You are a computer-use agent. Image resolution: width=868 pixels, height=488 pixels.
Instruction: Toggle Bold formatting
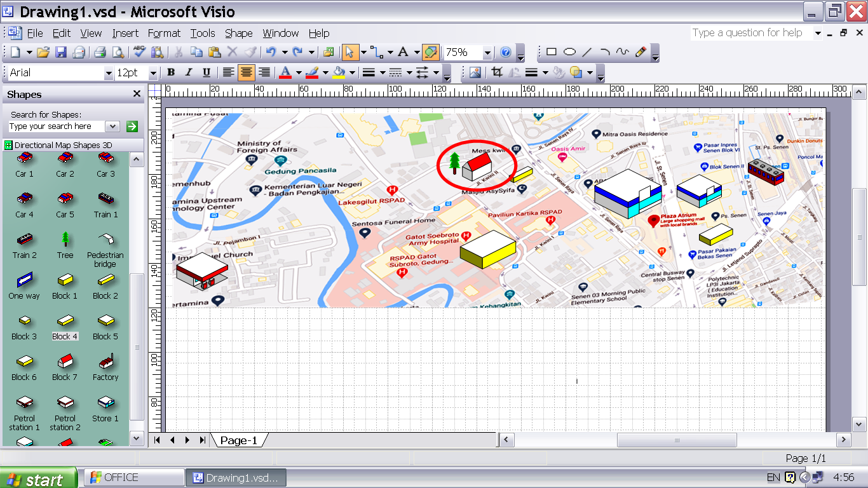171,72
